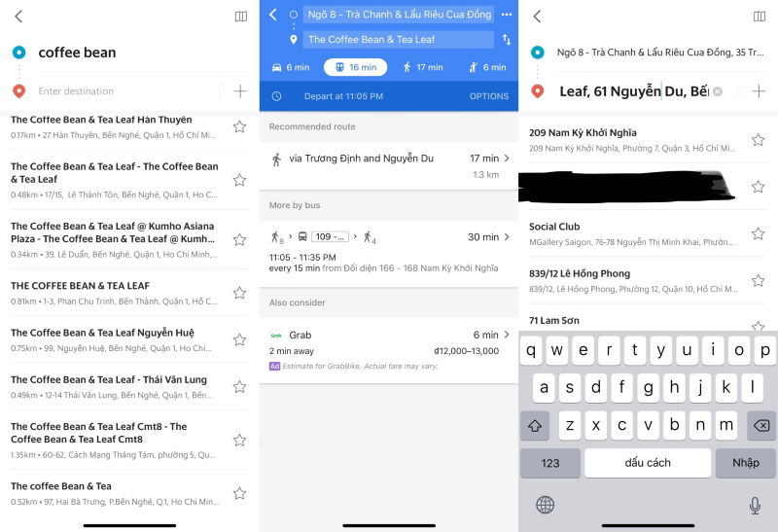Screen dimensions: 778x532
Task: Favorite the Thái Văn Lung Coffee Bean result
Action: pos(239,386)
